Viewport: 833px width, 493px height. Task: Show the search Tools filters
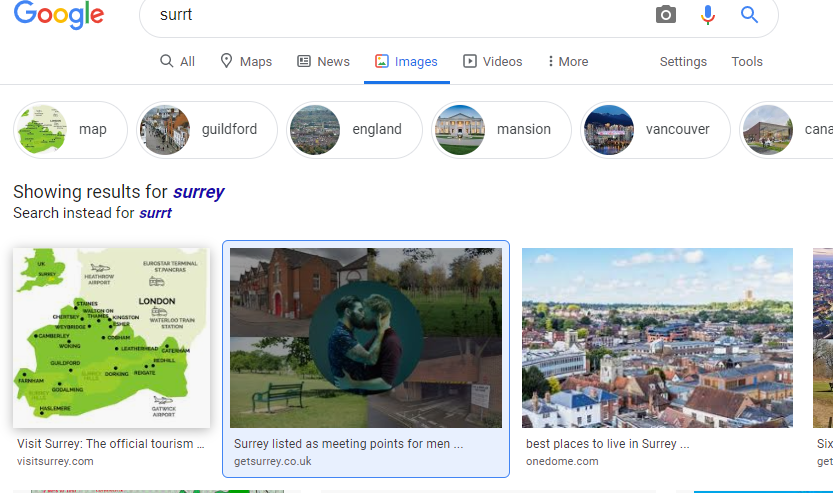(x=747, y=62)
